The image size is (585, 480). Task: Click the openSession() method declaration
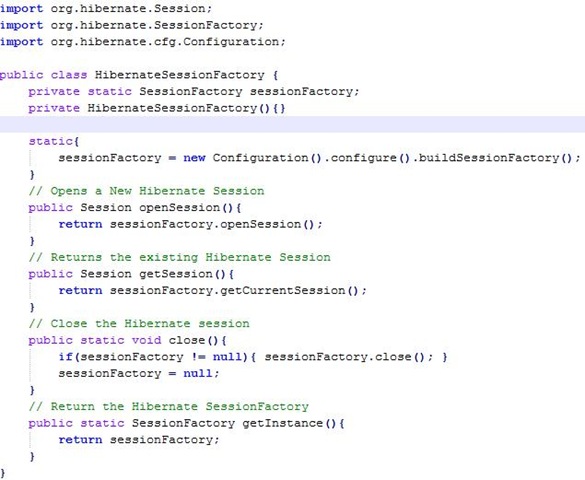pos(135,208)
